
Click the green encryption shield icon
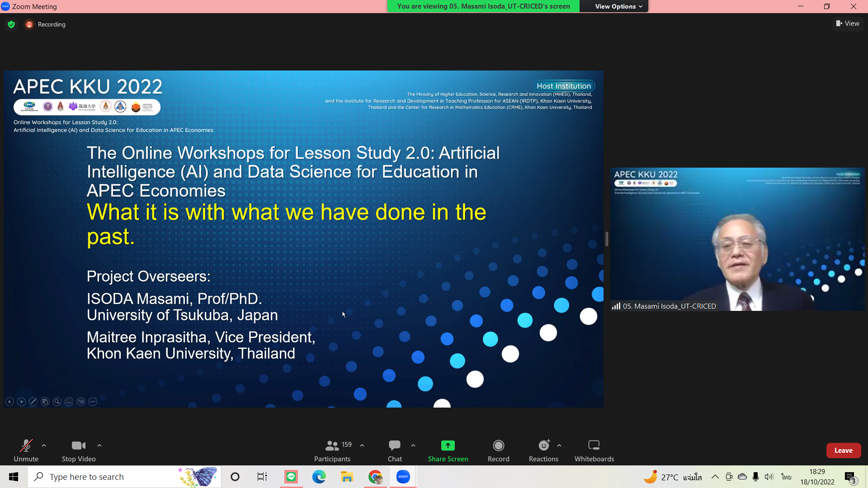pyautogui.click(x=11, y=24)
